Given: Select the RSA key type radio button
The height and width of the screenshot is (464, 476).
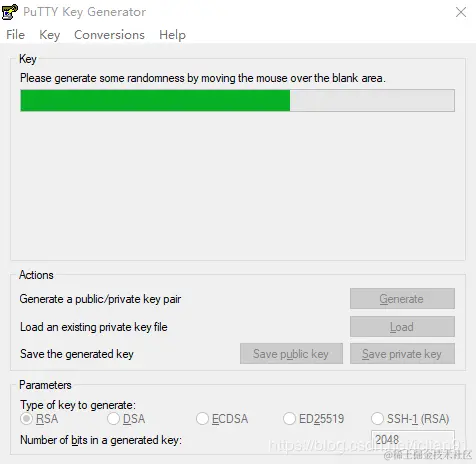Looking at the screenshot, I should point(26,418).
